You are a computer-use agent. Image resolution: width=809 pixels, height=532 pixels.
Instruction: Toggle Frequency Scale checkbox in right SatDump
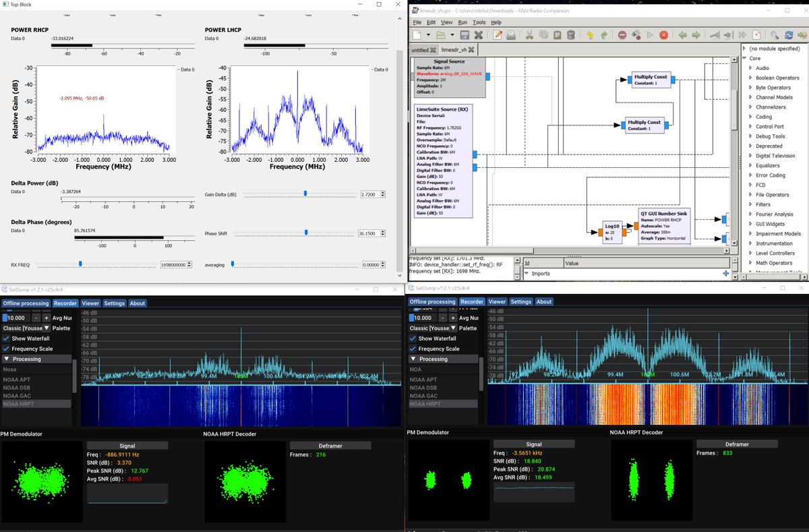413,349
